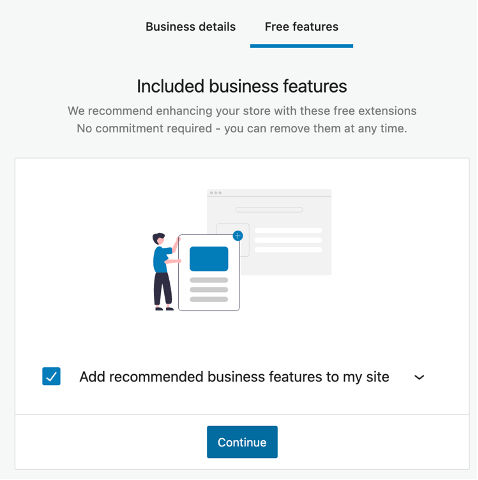Click the Included business features heading
The width and height of the screenshot is (478, 480).
pyautogui.click(x=242, y=86)
